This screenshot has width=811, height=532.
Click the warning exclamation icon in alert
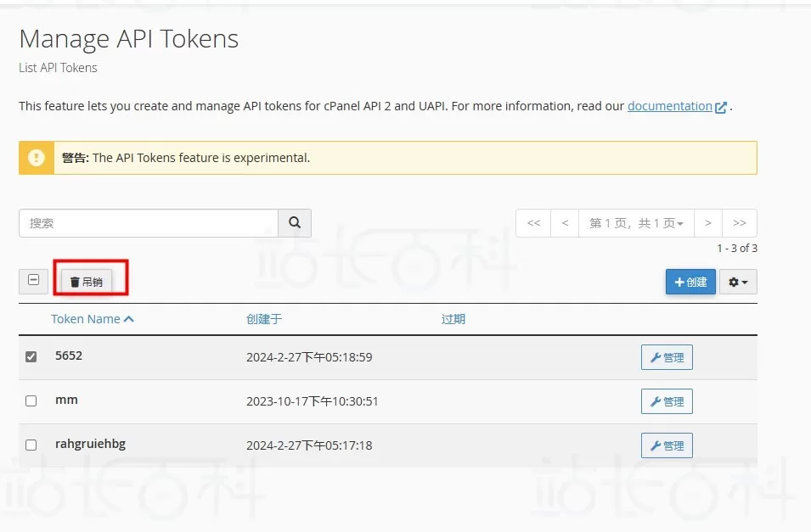pos(37,158)
